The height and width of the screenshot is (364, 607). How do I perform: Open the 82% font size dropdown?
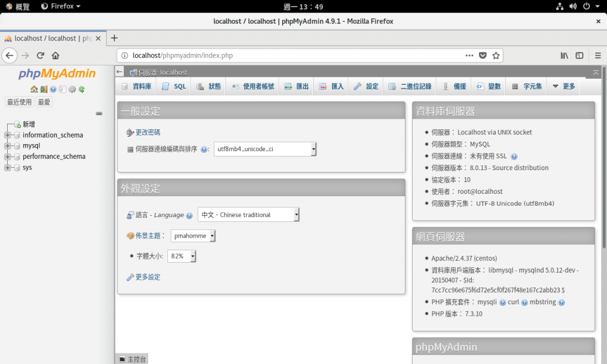click(x=181, y=256)
